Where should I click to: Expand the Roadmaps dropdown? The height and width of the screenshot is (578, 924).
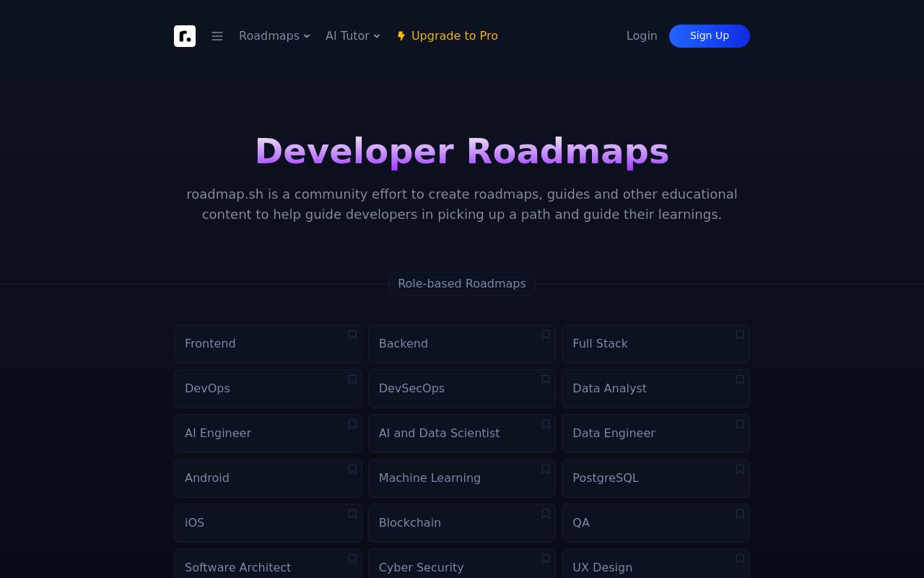[x=274, y=35]
